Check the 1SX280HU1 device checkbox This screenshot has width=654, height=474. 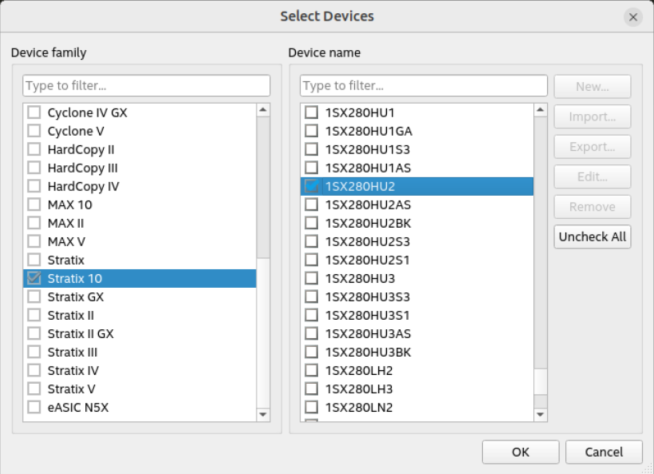pos(311,112)
